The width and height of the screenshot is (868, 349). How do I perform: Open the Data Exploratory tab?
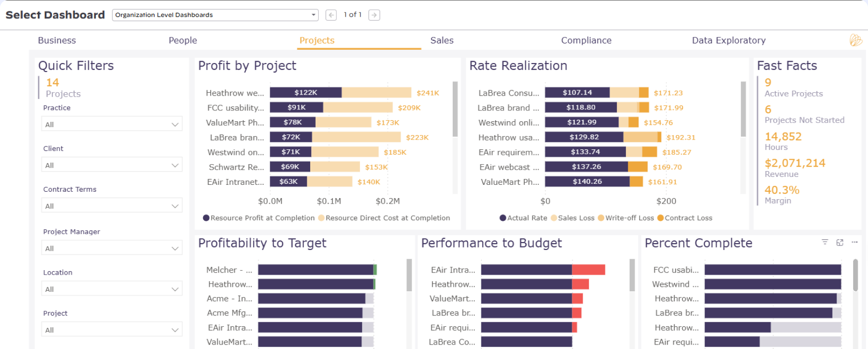(728, 40)
